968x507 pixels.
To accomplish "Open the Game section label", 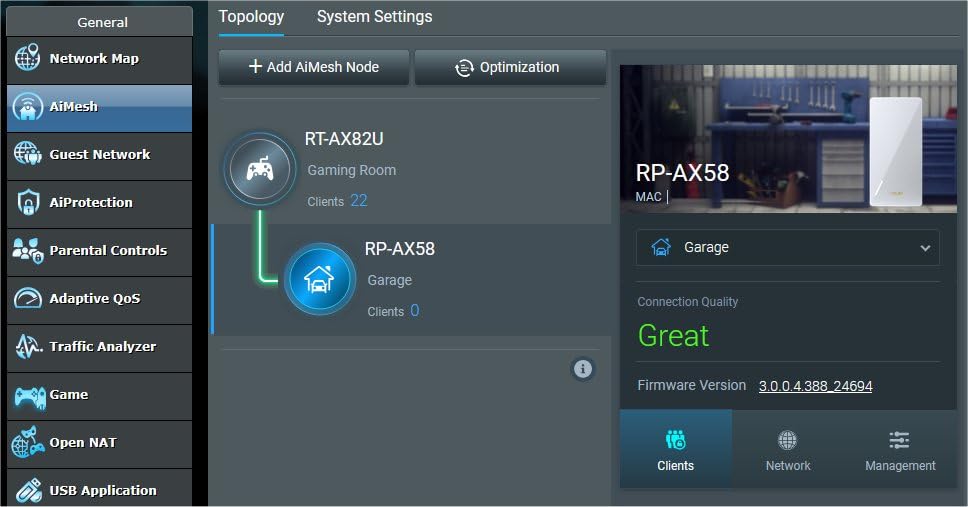I will click(69, 395).
